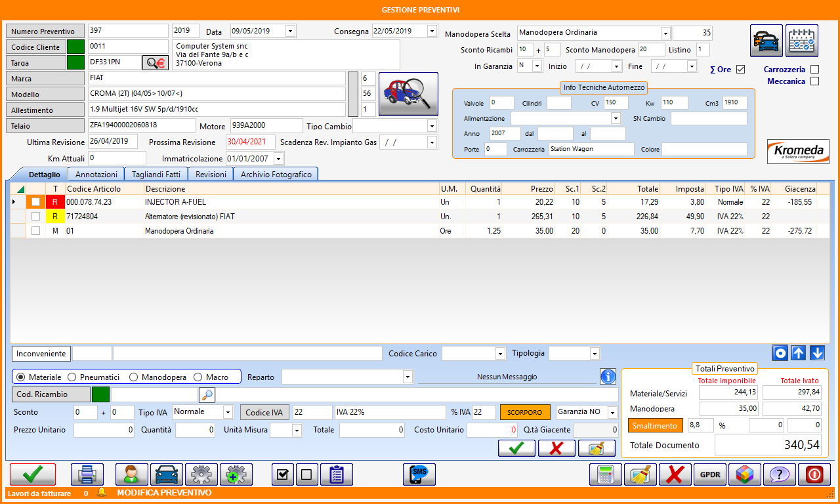This screenshot has width=840, height=504.
Task: Click the blue info icon near Nessun Messaggio
Action: coord(608,377)
